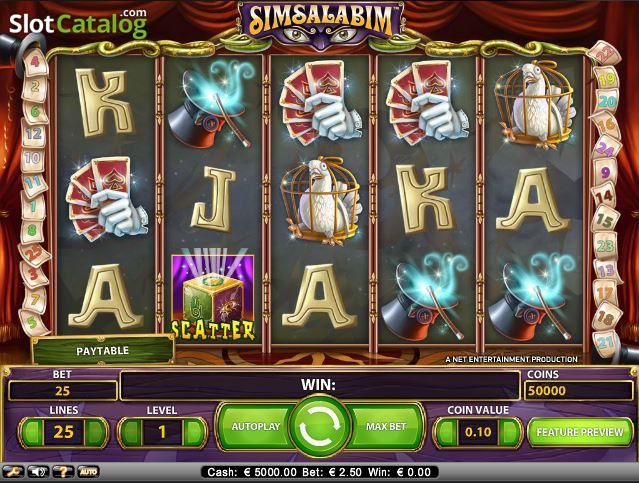Lower the COIN VALUE
Image resolution: width=639 pixels, height=483 pixels.
pyautogui.click(x=447, y=432)
